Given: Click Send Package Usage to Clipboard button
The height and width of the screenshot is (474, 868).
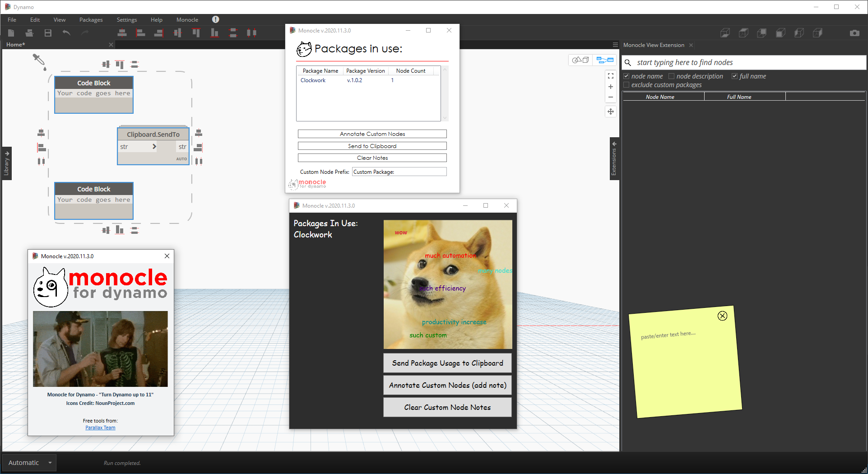Looking at the screenshot, I should point(447,363).
